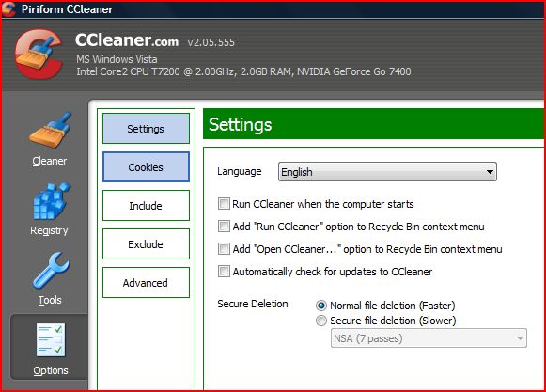Check Add "Run CCleaner" to Recycle Bin menu
546x392 pixels.
[x=224, y=227]
